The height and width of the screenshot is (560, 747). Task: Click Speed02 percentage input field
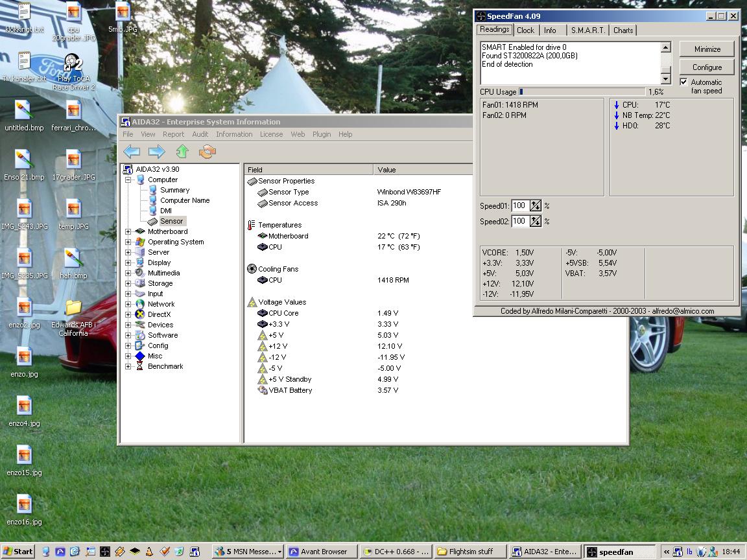520,221
